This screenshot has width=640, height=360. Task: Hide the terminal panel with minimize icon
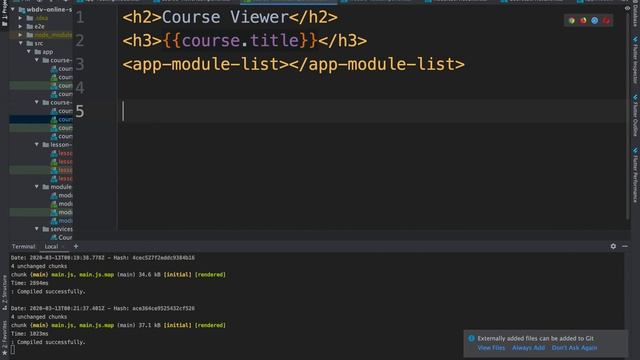pyautogui.click(x=625, y=246)
